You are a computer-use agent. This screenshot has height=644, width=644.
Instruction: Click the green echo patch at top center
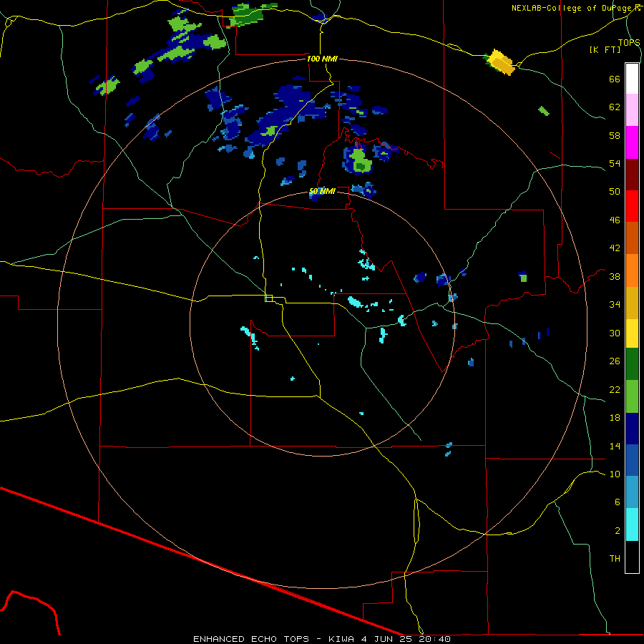click(x=248, y=16)
